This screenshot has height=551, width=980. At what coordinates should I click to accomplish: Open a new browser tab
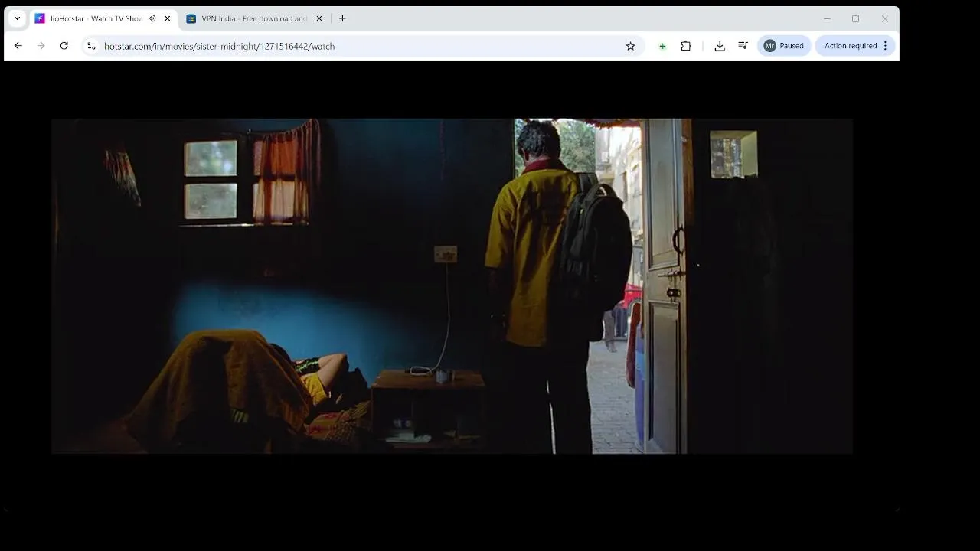(342, 18)
